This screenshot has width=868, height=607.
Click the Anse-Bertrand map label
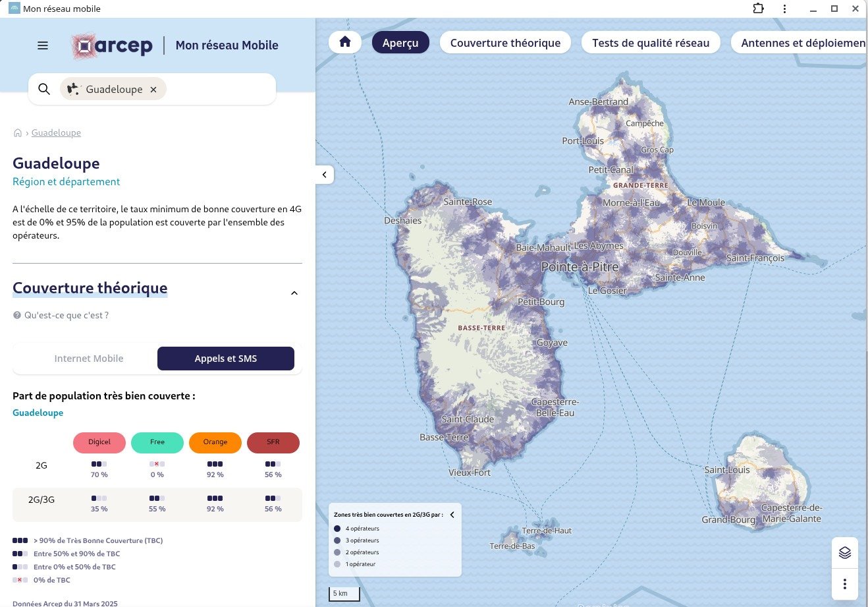pyautogui.click(x=598, y=102)
